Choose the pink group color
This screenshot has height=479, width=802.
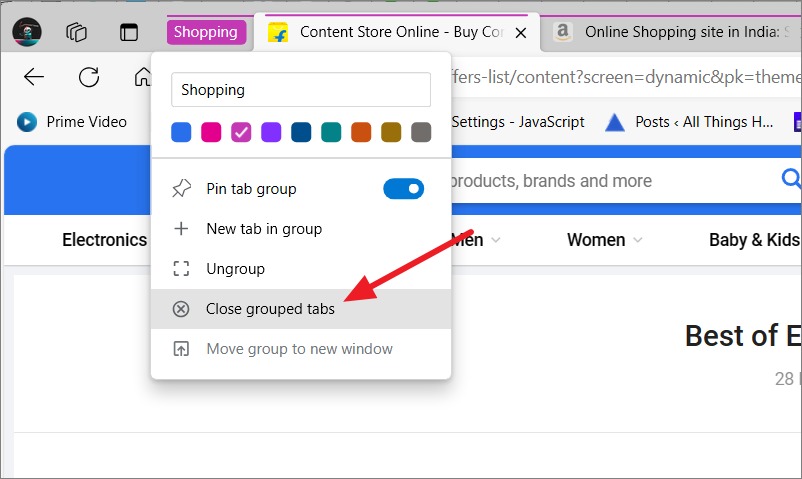pos(211,132)
